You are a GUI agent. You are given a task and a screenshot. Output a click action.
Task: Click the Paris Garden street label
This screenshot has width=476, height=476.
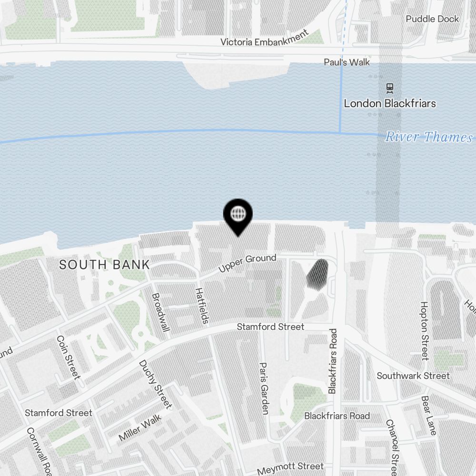click(264, 388)
